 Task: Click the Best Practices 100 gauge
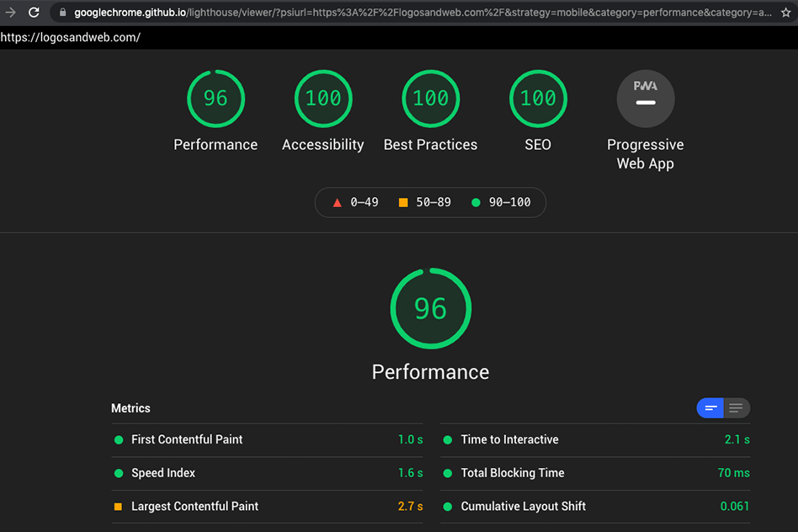click(x=430, y=98)
